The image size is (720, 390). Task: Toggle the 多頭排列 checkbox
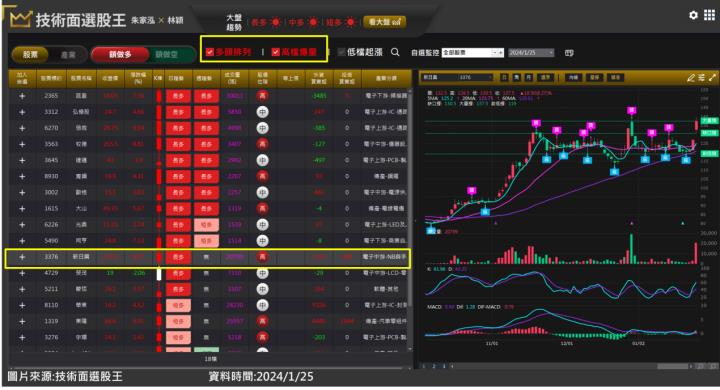(210, 52)
